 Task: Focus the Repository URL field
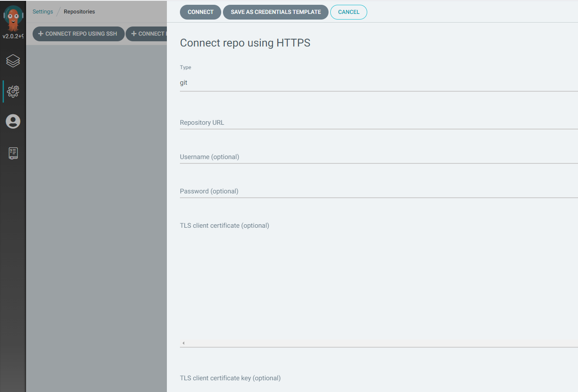(379, 123)
